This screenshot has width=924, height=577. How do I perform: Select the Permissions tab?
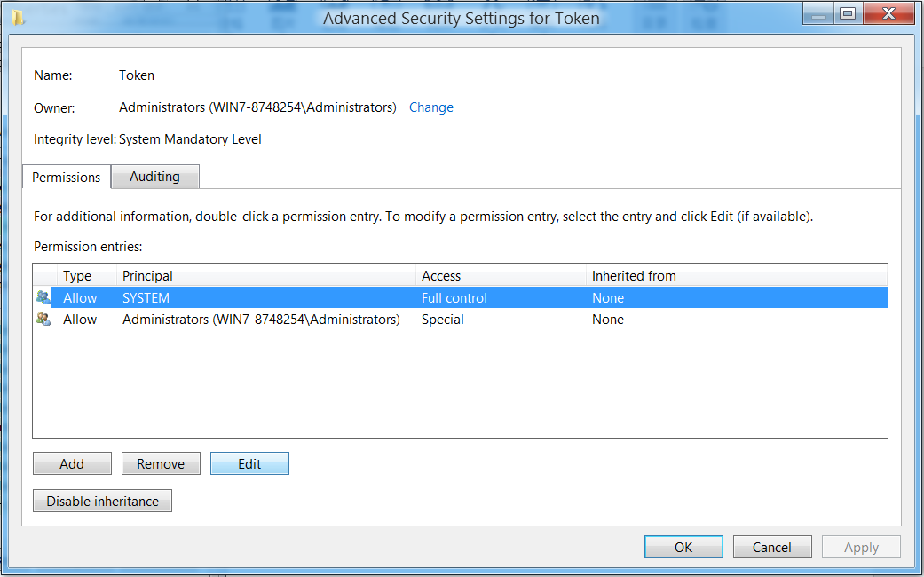(x=66, y=177)
